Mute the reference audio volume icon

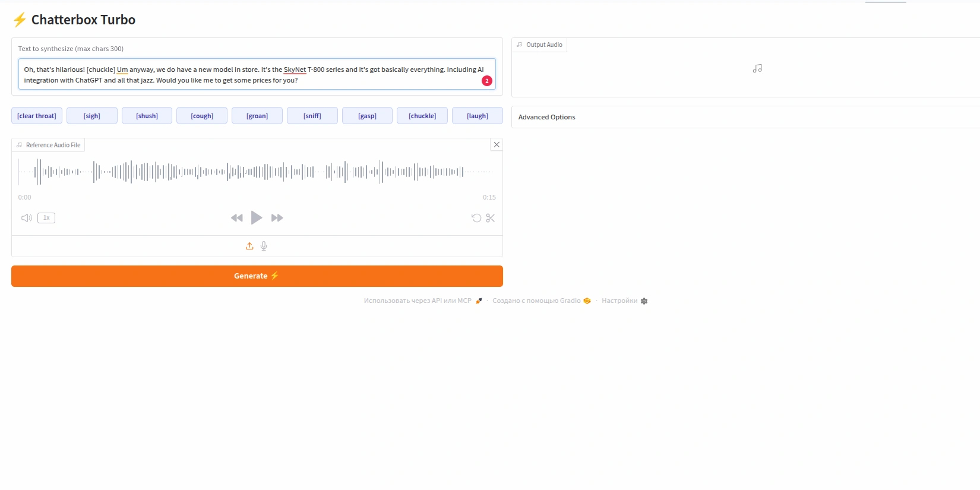(27, 218)
